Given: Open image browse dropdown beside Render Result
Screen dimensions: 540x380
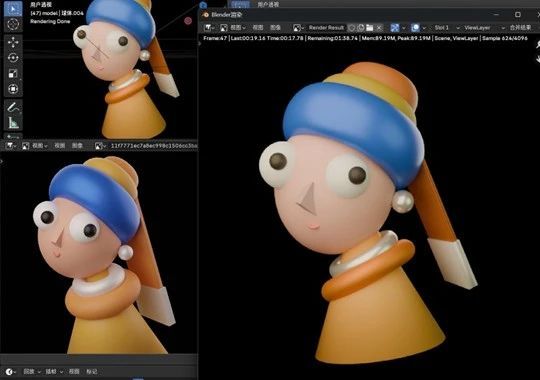Looking at the screenshot, I should (298, 28).
